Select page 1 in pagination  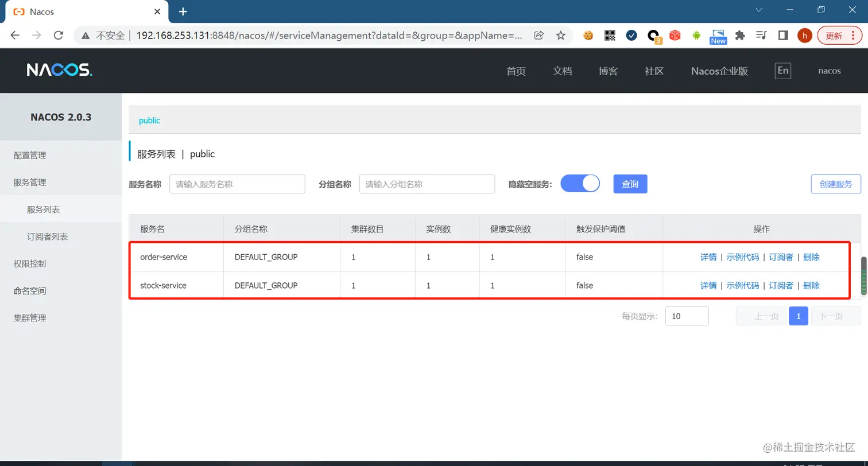click(799, 316)
